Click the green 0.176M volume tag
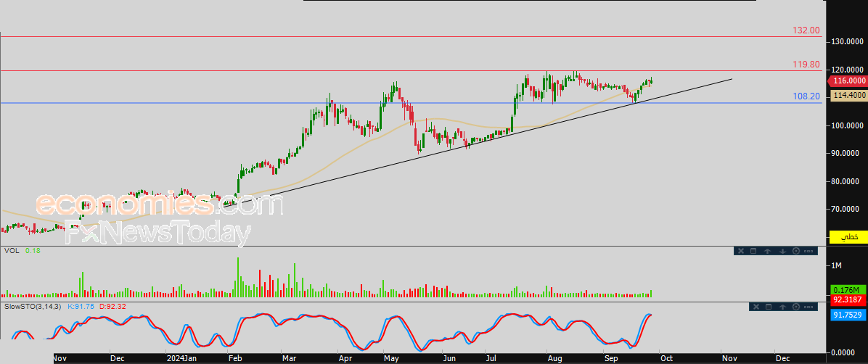Image resolution: width=868 pixels, height=364 pixels. [x=848, y=290]
